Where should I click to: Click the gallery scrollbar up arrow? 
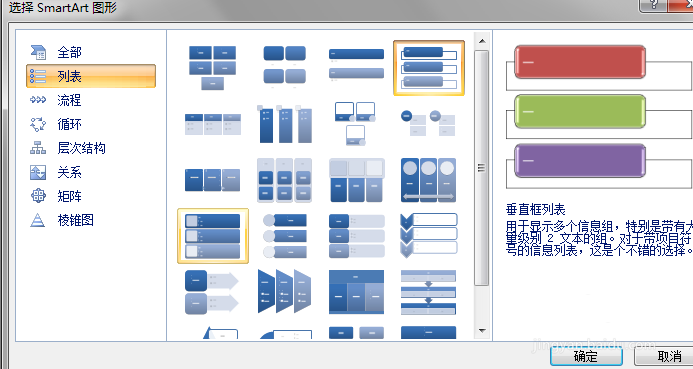click(482, 41)
